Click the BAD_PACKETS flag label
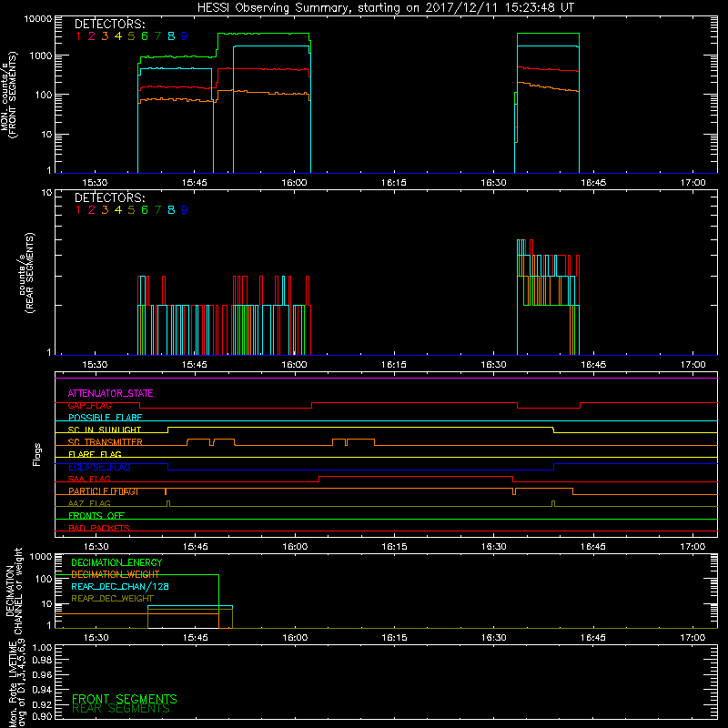The width and height of the screenshot is (728, 728). [x=99, y=528]
